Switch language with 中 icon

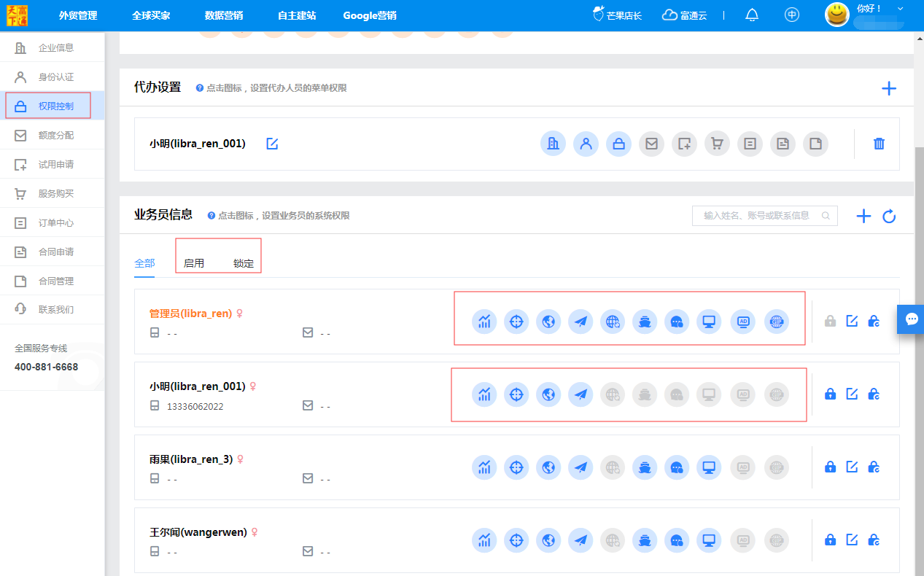pos(792,15)
